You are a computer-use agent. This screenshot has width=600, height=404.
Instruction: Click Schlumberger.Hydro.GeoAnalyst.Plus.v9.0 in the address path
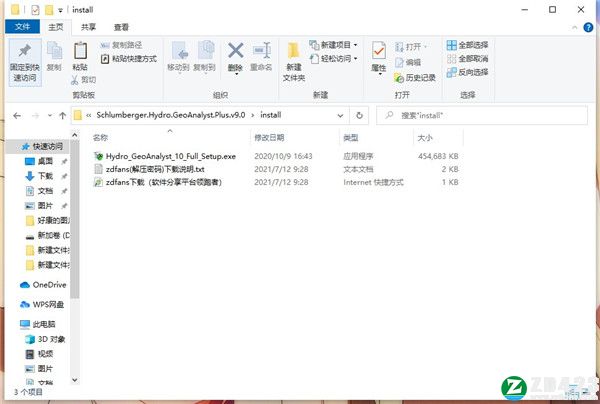(171, 115)
